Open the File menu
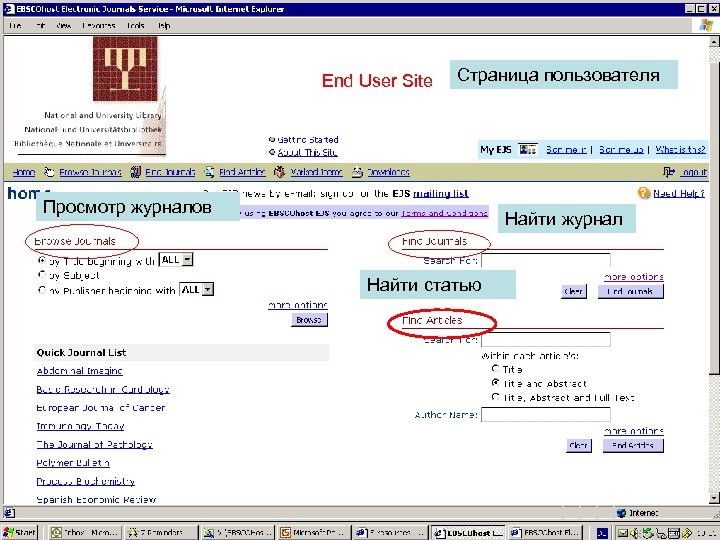 coord(15,25)
